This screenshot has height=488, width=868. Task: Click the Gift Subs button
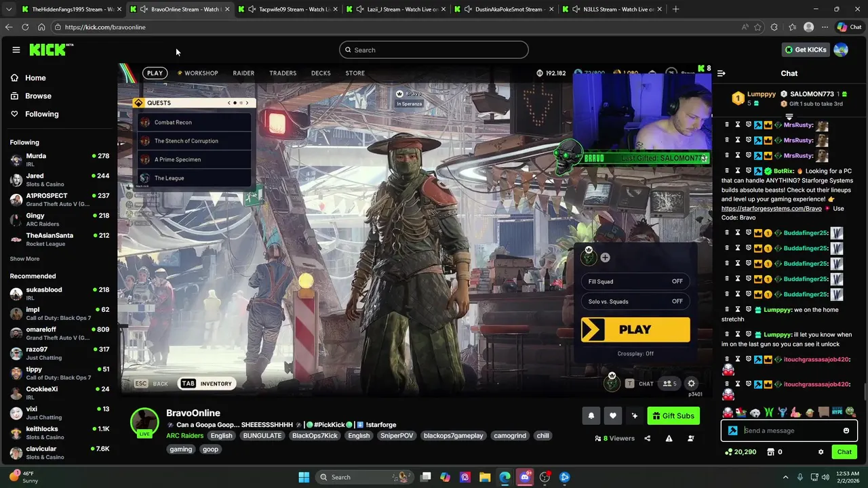673,416
